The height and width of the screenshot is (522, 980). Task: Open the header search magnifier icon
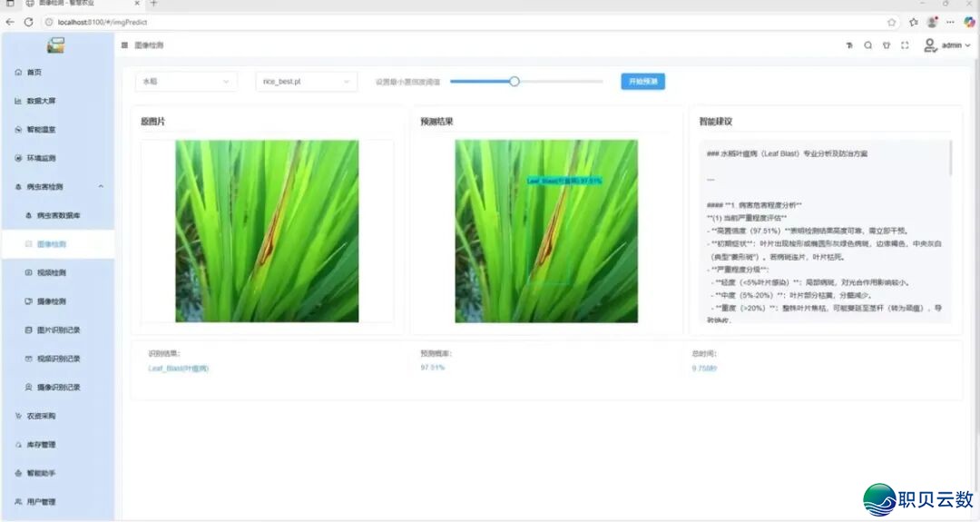[867, 45]
